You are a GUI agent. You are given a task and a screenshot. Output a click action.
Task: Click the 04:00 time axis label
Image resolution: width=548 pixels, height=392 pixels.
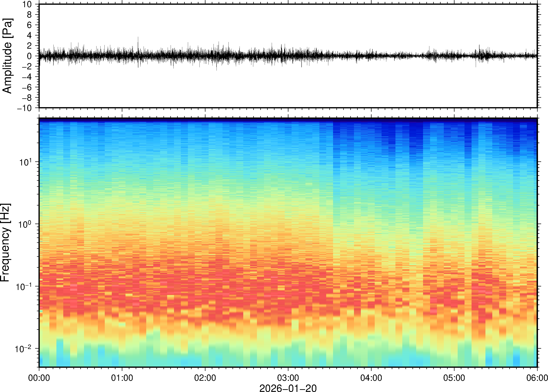point(371,378)
